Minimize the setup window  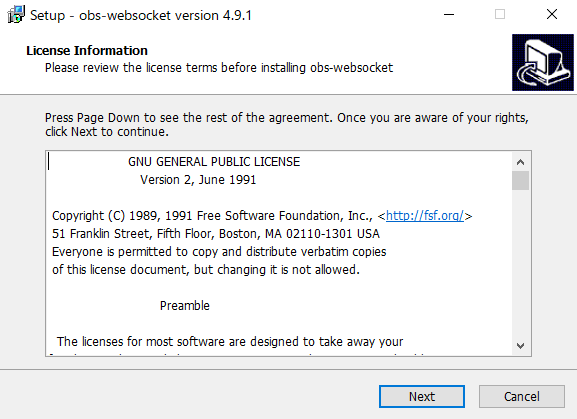(449, 15)
